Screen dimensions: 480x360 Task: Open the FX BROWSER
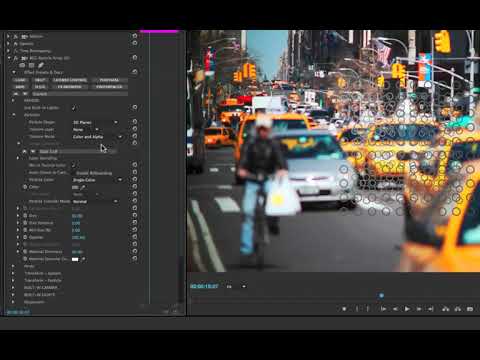click(x=69, y=87)
